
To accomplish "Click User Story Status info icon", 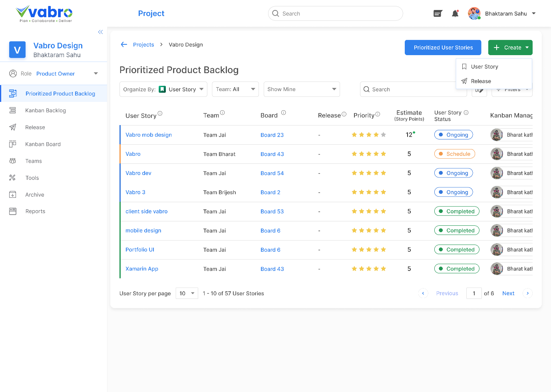I will [x=466, y=113].
